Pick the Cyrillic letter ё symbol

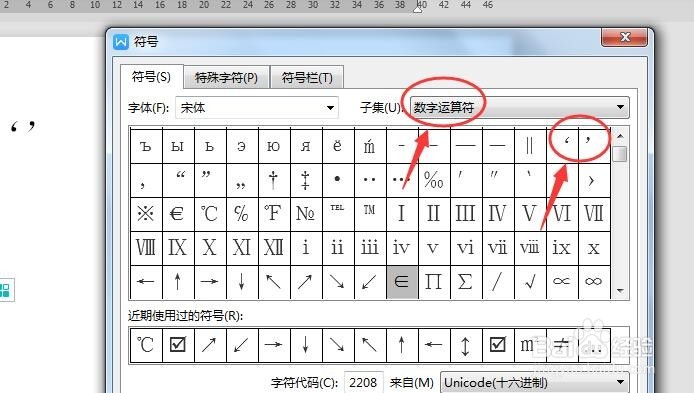[337, 146]
